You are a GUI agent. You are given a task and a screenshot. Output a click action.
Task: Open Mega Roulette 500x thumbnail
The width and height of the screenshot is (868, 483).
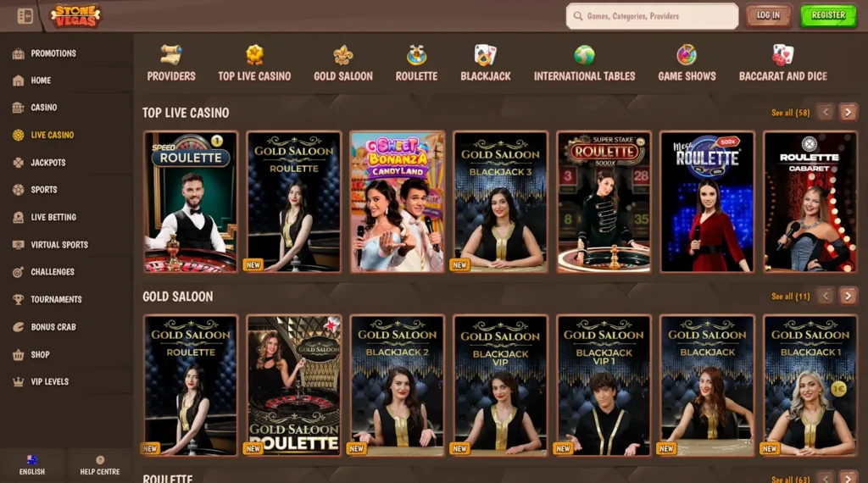point(707,202)
